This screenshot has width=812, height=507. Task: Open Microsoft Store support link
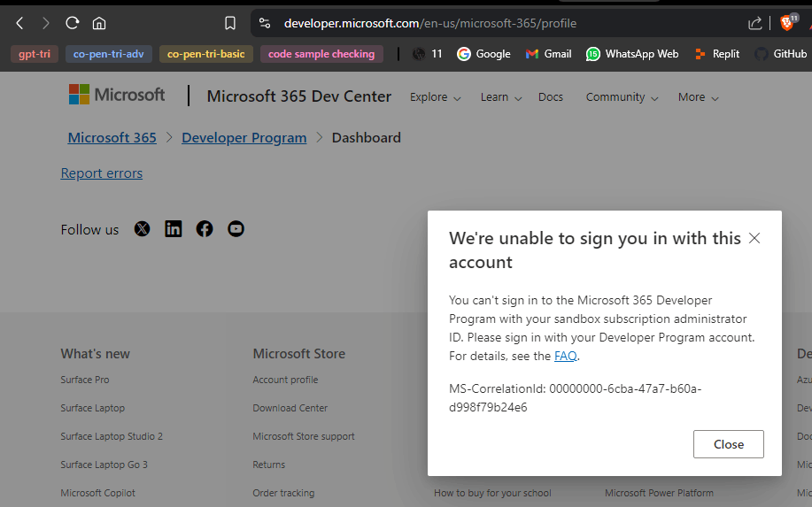coord(304,436)
